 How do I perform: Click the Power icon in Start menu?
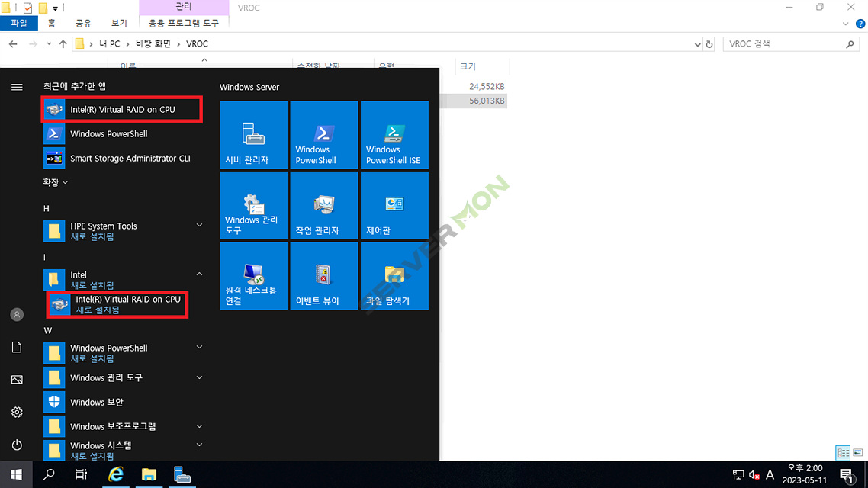pyautogui.click(x=17, y=445)
